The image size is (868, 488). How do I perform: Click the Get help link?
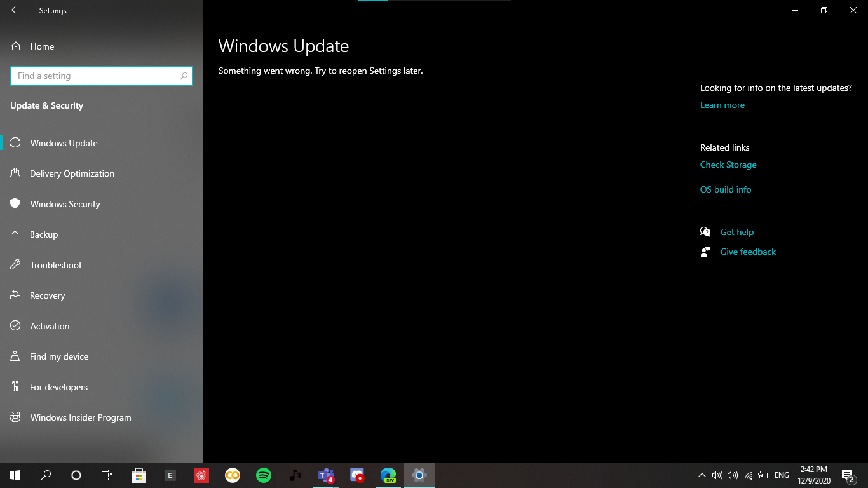pyautogui.click(x=736, y=232)
